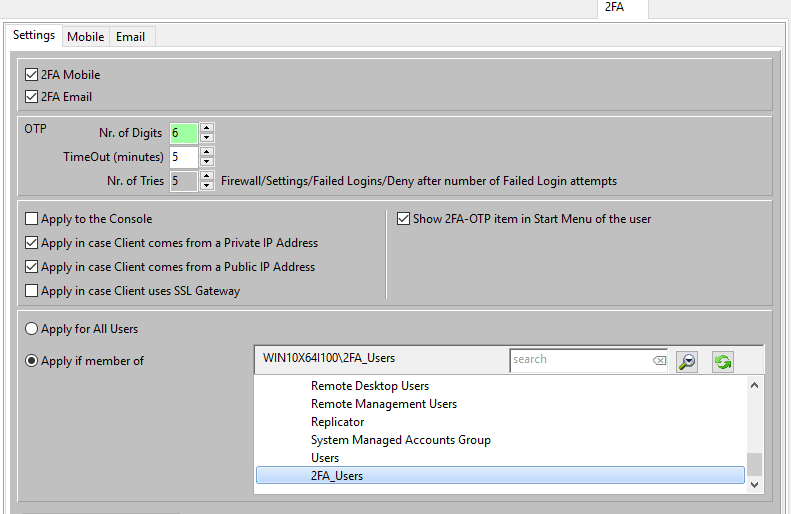Select the Apply if member of radio

pyautogui.click(x=32, y=361)
